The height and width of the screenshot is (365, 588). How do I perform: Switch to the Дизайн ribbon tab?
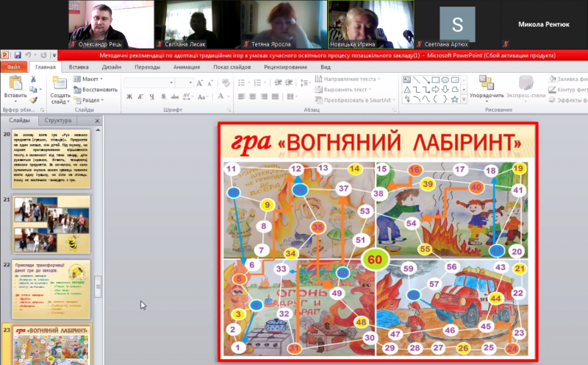(x=112, y=67)
